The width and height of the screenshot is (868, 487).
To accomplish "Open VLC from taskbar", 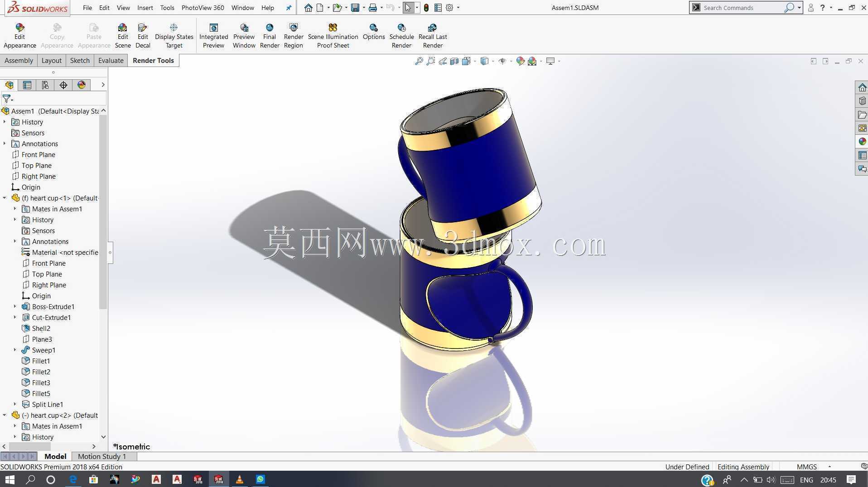I will click(x=240, y=479).
